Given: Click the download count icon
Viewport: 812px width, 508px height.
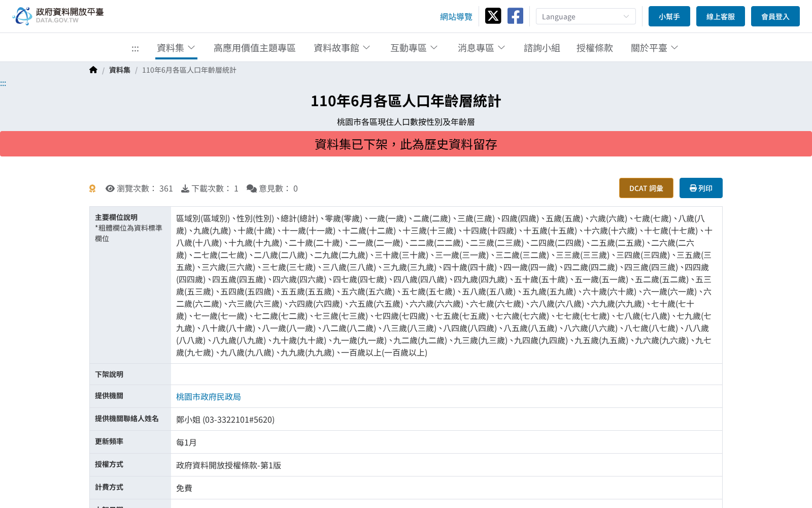Looking at the screenshot, I should (x=185, y=188).
